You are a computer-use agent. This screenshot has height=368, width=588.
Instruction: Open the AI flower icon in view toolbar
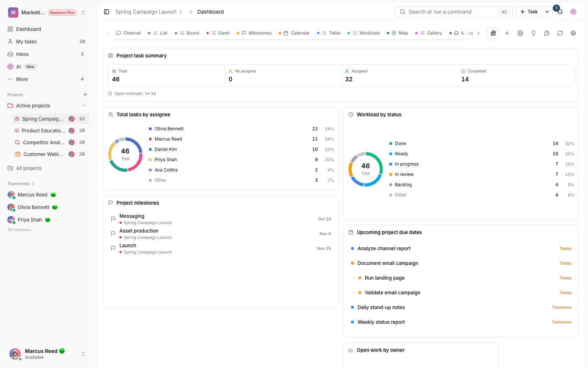point(520,33)
